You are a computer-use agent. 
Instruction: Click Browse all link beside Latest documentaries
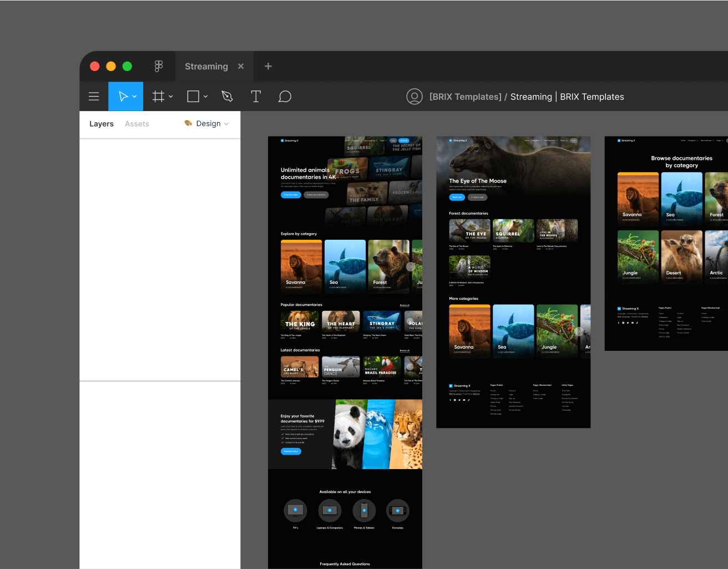pyautogui.click(x=405, y=351)
